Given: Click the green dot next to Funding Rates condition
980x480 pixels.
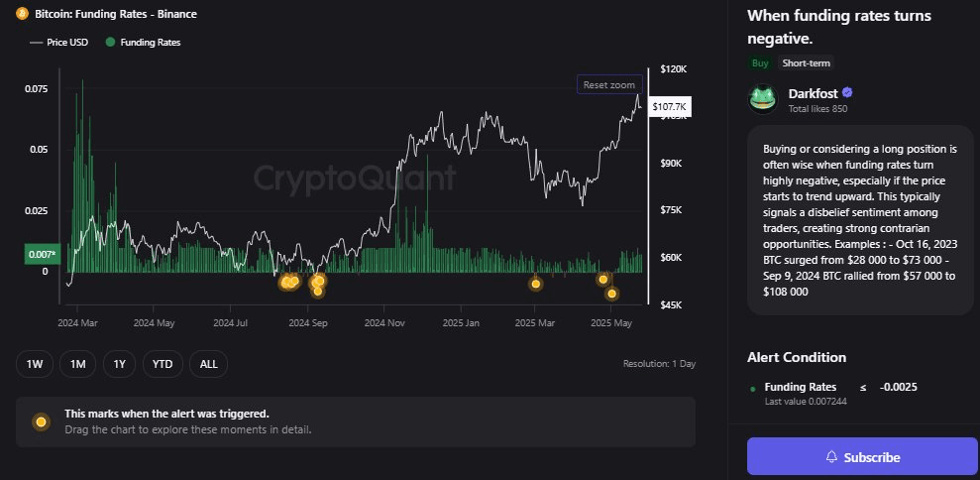Looking at the screenshot, I should [752, 389].
